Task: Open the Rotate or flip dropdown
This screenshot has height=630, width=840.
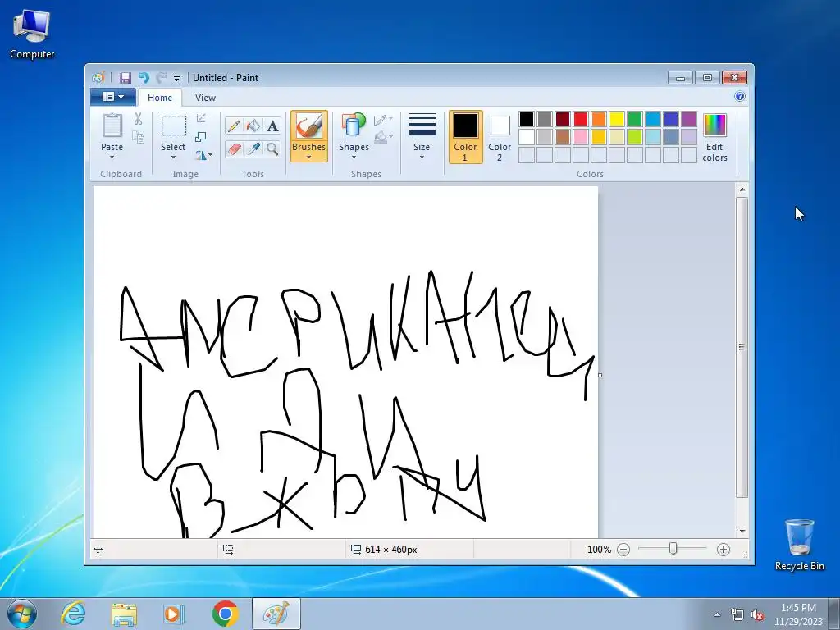Action: pos(203,155)
